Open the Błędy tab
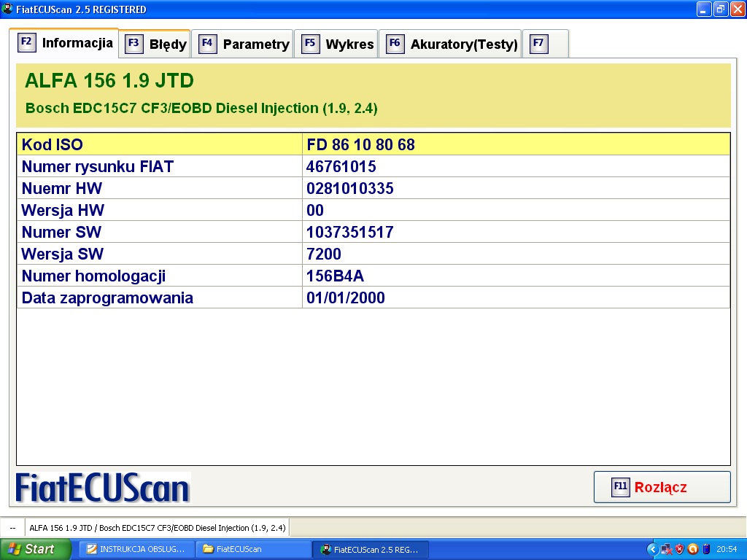This screenshot has width=747, height=560. (x=155, y=44)
